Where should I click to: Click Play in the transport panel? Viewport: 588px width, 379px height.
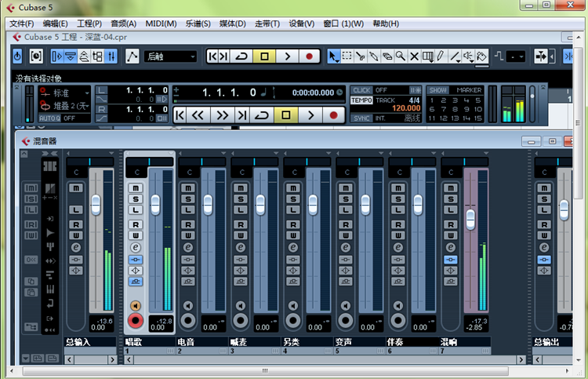[x=310, y=115]
